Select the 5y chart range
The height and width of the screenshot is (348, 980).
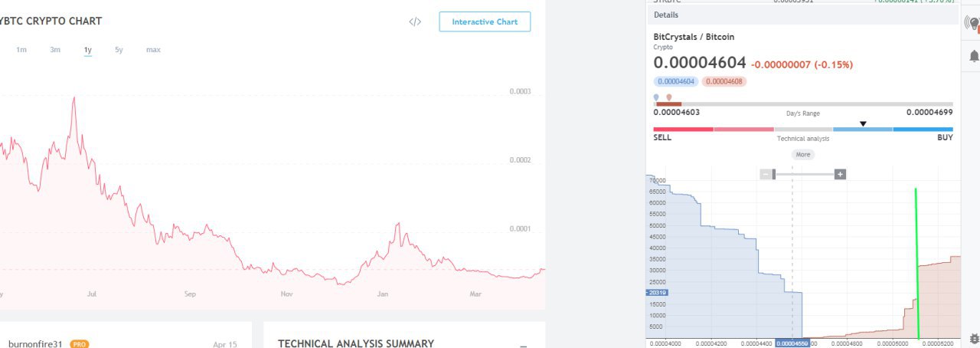pyautogui.click(x=119, y=50)
